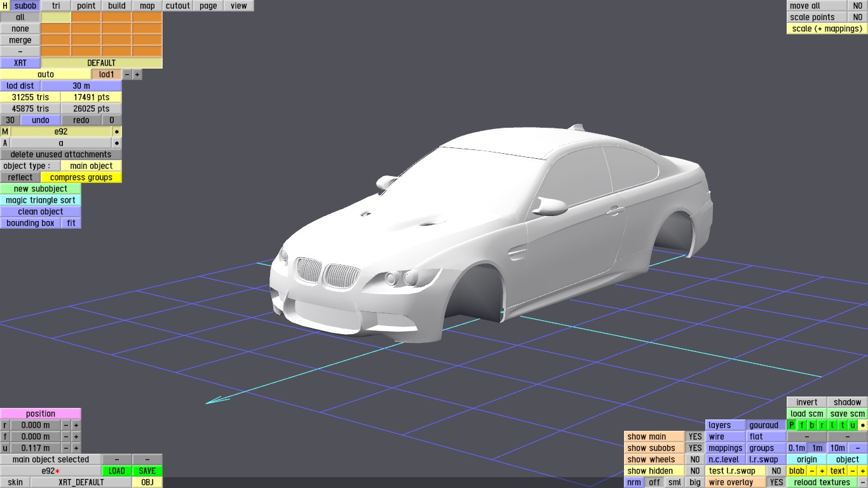This screenshot has width=868, height=488.
Task: Click the 30 m lod distance value
Action: click(x=81, y=86)
